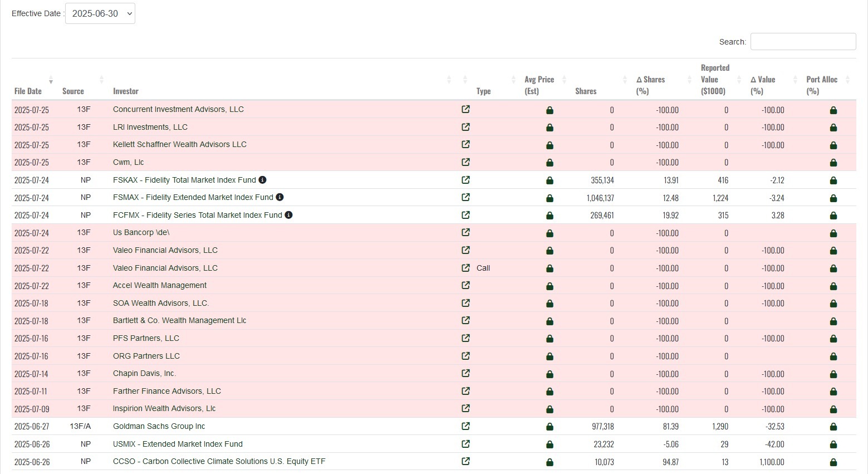Image resolution: width=868 pixels, height=474 pixels.
Task: Click Avg Price lock for Goldman Sachs row
Action: 550,427
